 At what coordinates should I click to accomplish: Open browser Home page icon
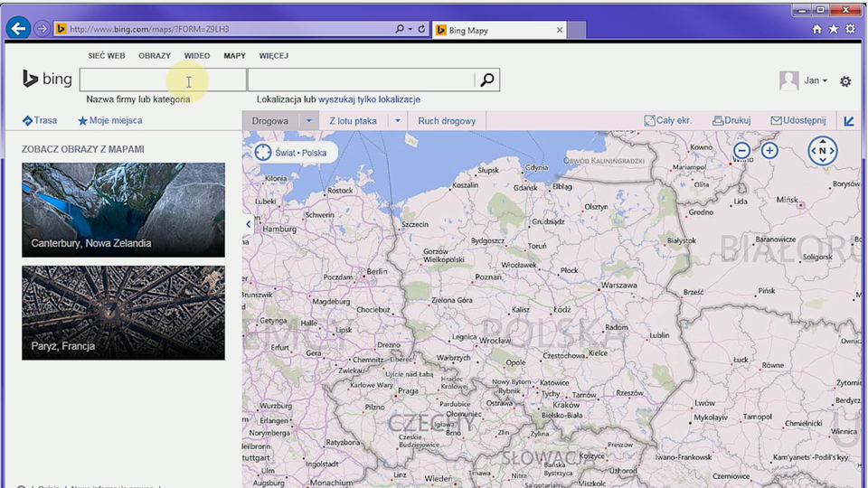[816, 29]
